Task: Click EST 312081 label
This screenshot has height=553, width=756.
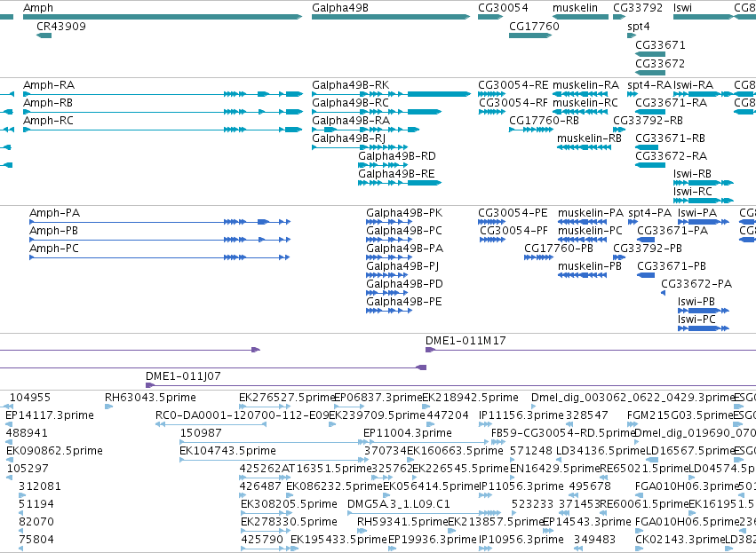Action: (x=40, y=486)
